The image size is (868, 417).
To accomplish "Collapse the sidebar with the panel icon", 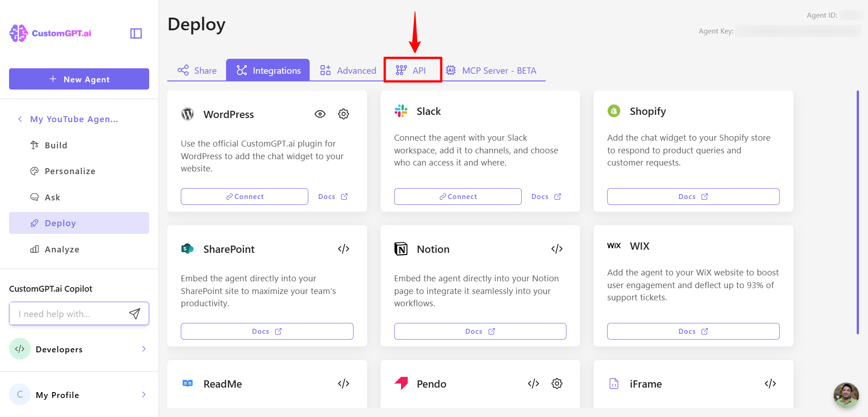I will (136, 33).
